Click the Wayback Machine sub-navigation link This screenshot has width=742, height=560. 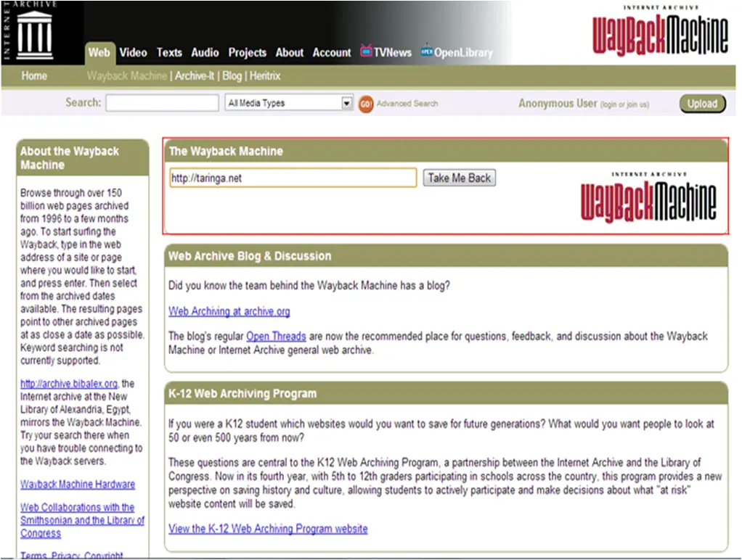127,75
